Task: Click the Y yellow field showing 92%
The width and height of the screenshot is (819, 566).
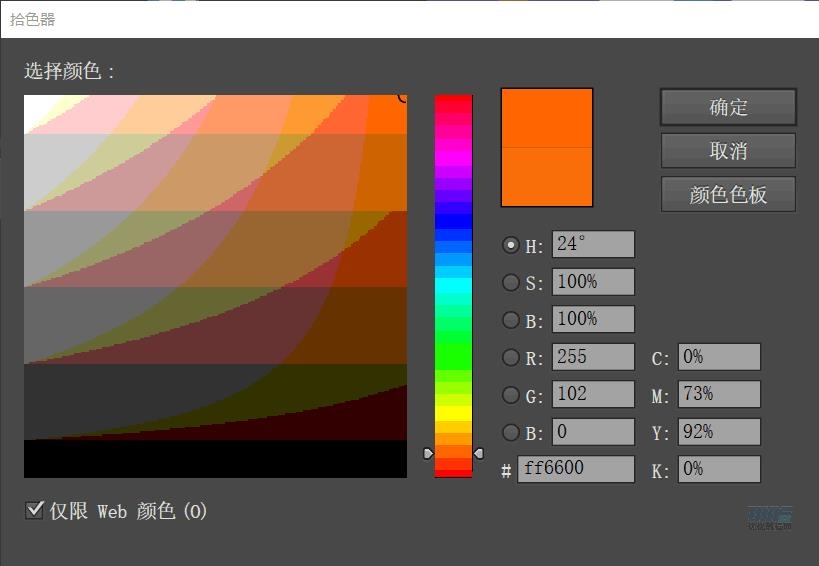Action: (719, 432)
